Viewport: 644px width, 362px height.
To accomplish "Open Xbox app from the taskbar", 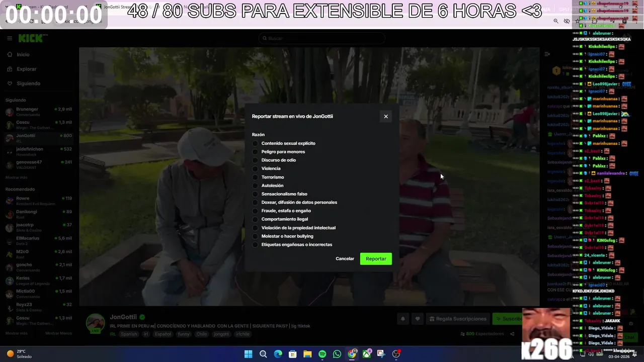I will pyautogui.click(x=367, y=354).
